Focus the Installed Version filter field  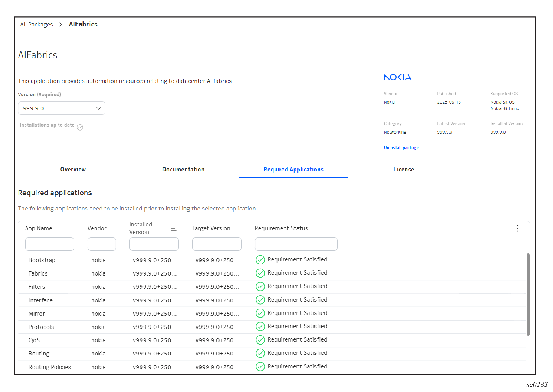[154, 244]
